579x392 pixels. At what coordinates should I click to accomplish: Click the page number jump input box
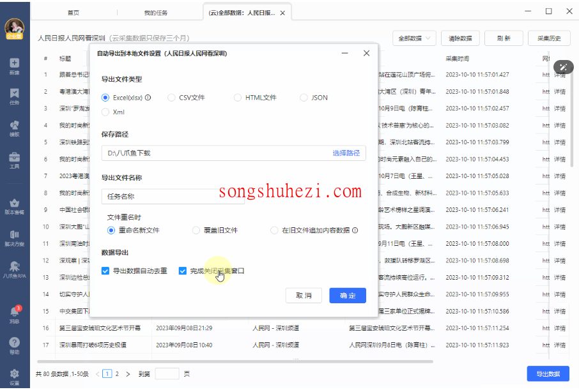pyautogui.click(x=167, y=374)
